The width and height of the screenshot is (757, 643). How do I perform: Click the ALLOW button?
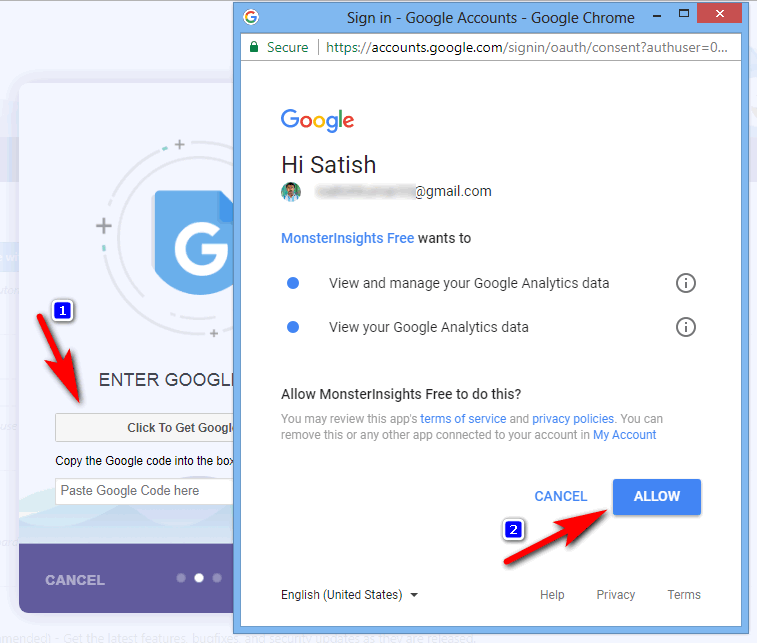pos(657,496)
